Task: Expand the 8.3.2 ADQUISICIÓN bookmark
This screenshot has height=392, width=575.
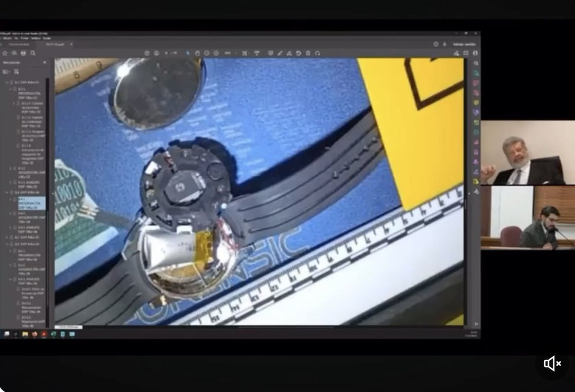Action: pos(11,169)
